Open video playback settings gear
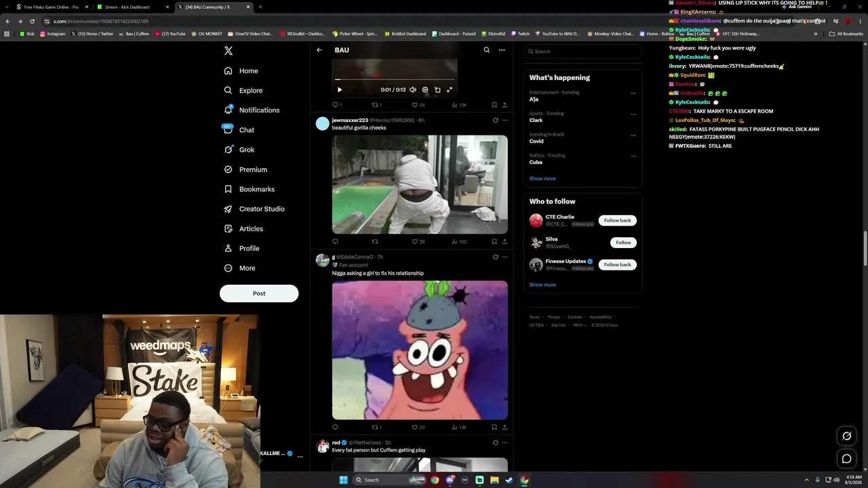This screenshot has width=868, height=488. [x=425, y=89]
